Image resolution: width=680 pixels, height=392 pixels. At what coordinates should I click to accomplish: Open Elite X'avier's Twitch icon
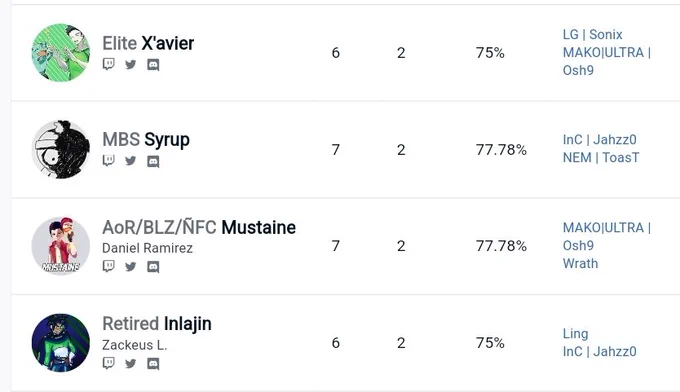coord(108,64)
